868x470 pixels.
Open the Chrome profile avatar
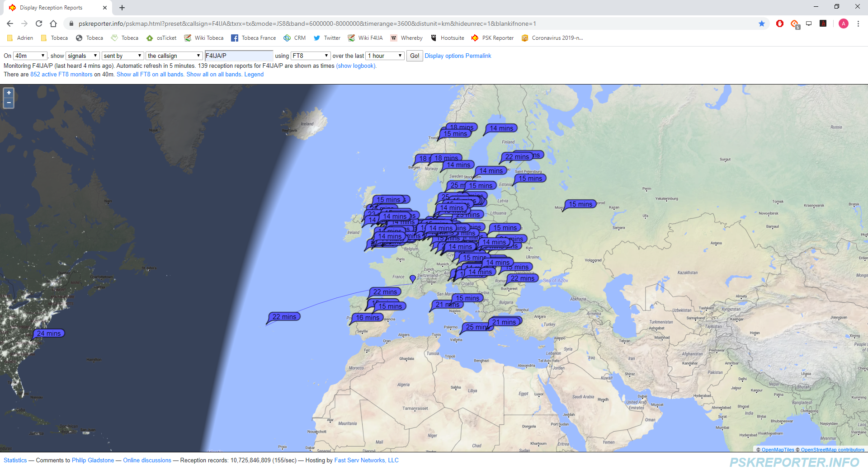tap(843, 23)
